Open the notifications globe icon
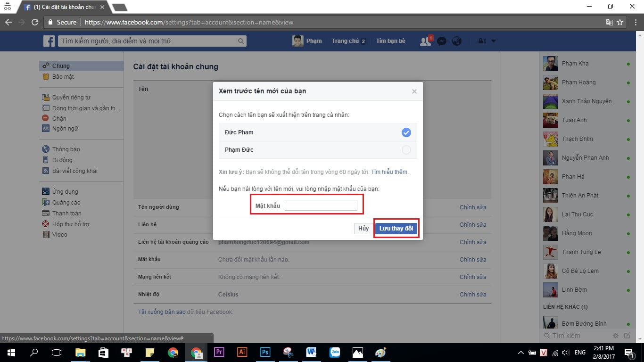The image size is (644, 362). pos(456,41)
